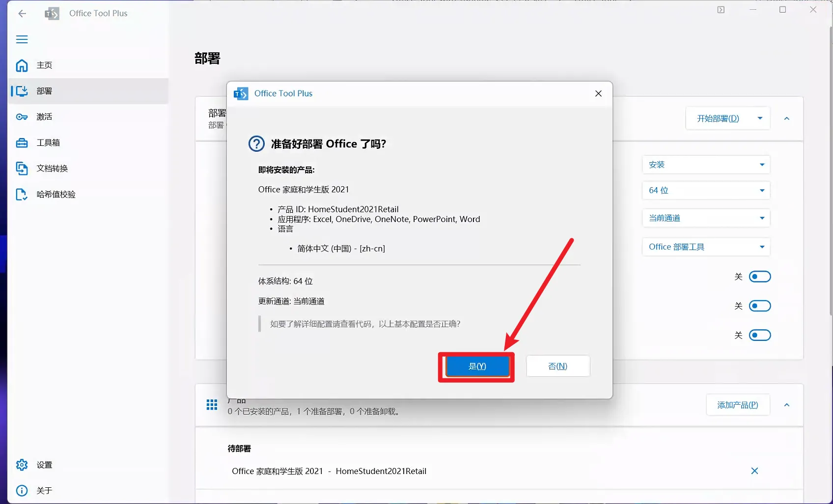This screenshot has height=504, width=833.
Task: Click the 开始部署(D) button
Action: click(718, 118)
